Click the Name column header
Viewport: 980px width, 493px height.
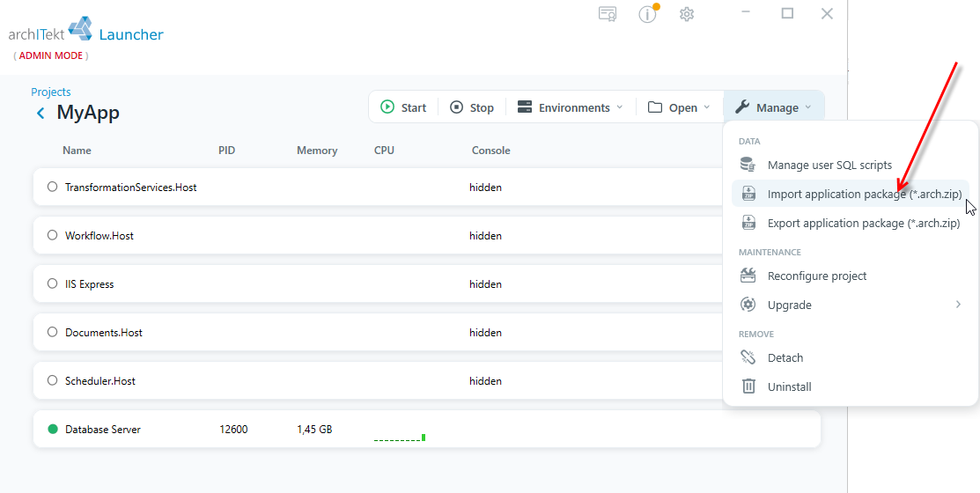(77, 150)
